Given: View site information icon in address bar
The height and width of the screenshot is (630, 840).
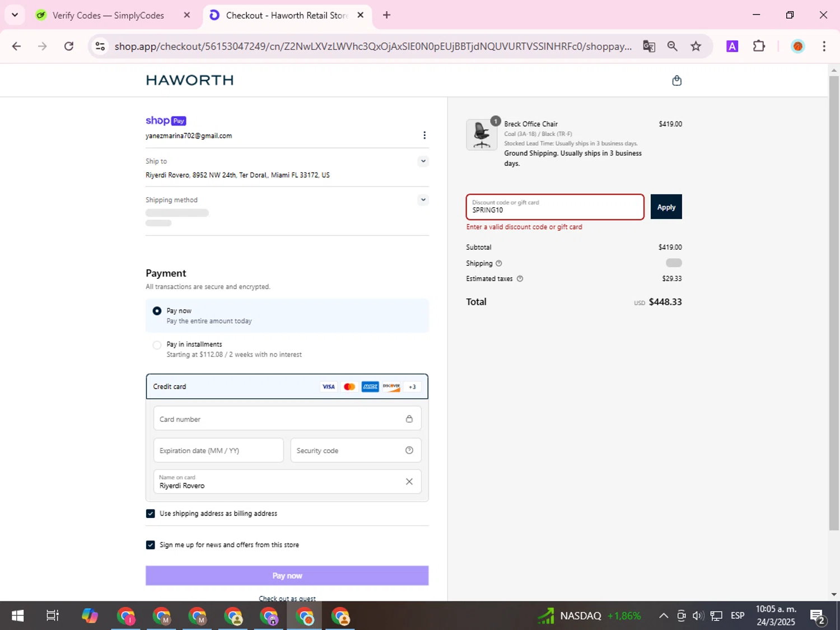Looking at the screenshot, I should tap(100, 46).
